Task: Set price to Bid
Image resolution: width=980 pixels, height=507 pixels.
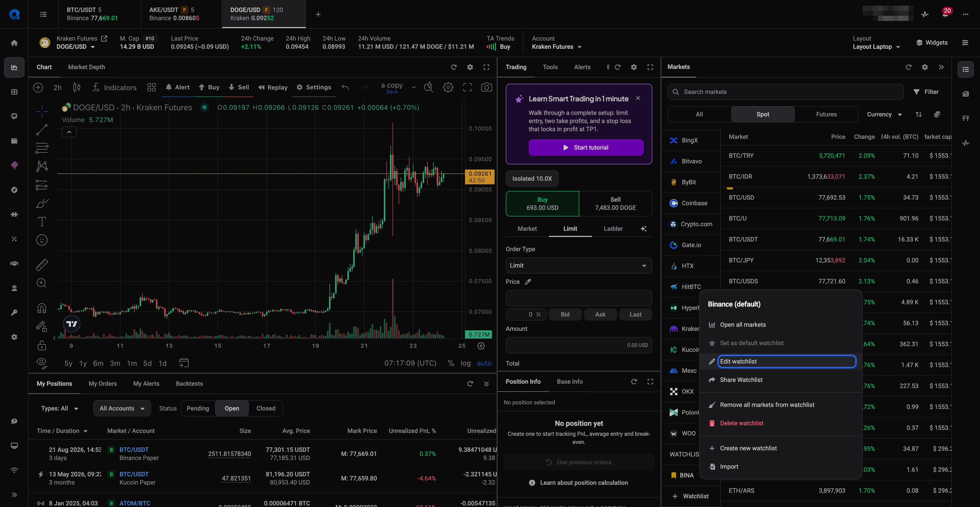Action: tap(565, 315)
